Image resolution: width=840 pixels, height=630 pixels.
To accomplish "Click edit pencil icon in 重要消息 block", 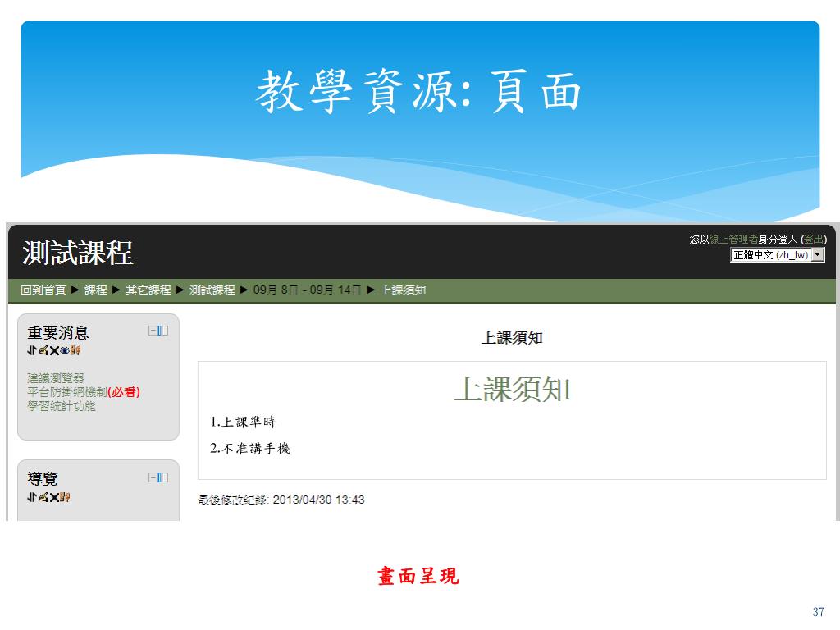I will 43,351.
